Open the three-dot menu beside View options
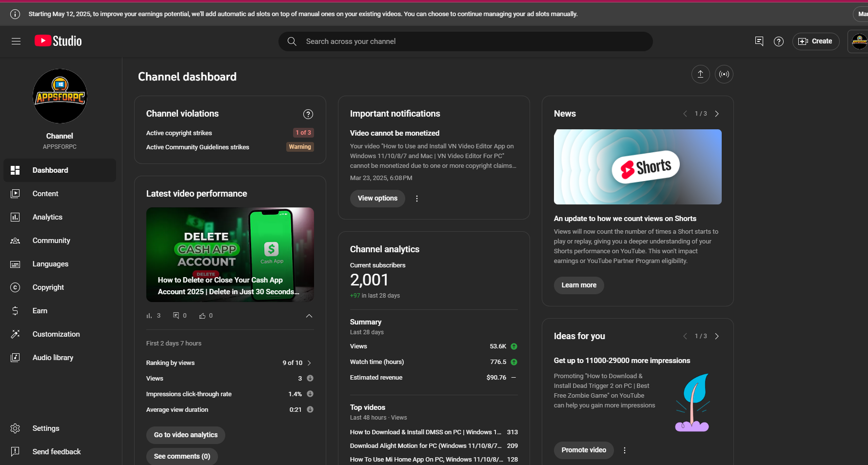Image resolution: width=868 pixels, height=465 pixels. 417,199
